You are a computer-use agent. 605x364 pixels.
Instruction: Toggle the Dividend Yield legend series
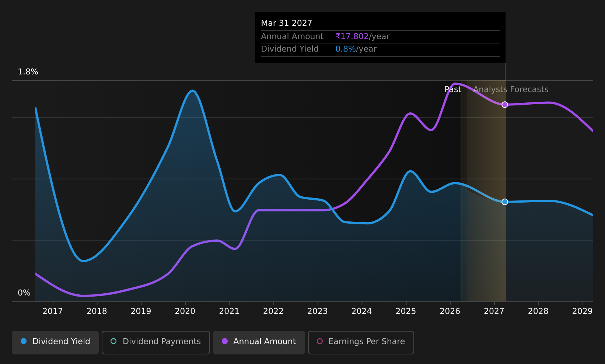point(55,342)
